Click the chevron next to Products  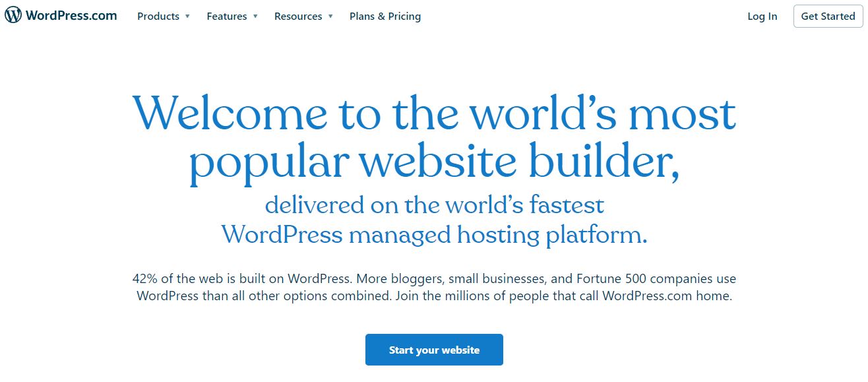click(x=187, y=17)
